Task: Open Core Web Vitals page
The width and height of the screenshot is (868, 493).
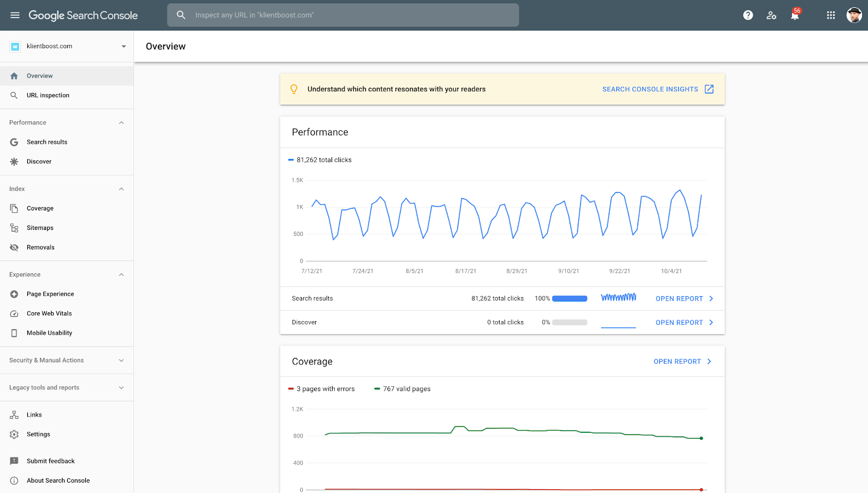Action: click(x=67, y=313)
